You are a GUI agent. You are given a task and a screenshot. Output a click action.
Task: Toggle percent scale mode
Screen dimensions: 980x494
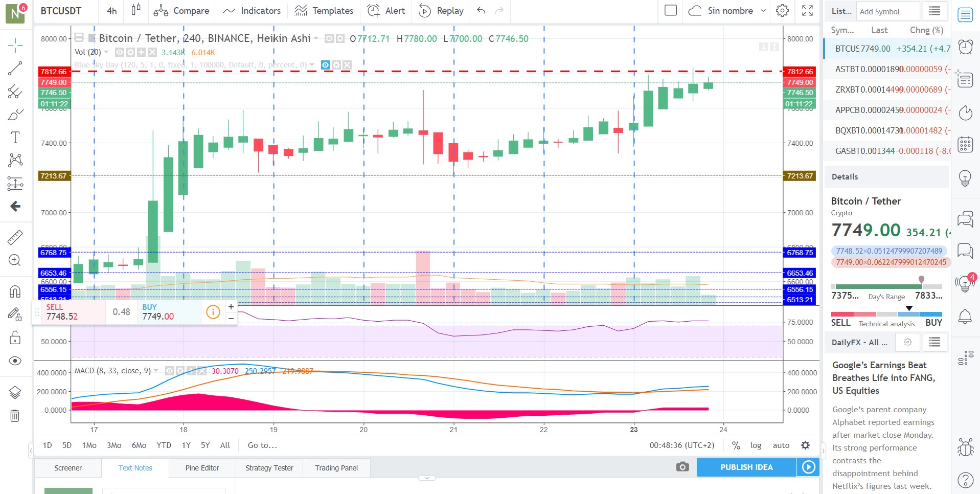(736, 445)
